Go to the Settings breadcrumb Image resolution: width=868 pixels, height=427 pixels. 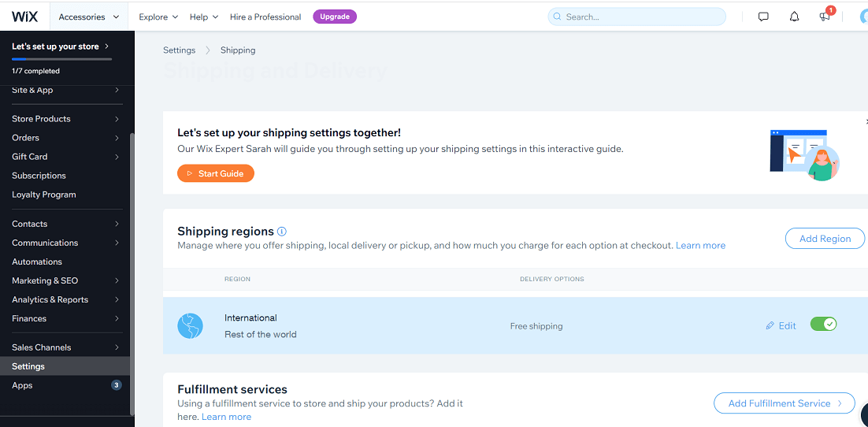[180, 50]
